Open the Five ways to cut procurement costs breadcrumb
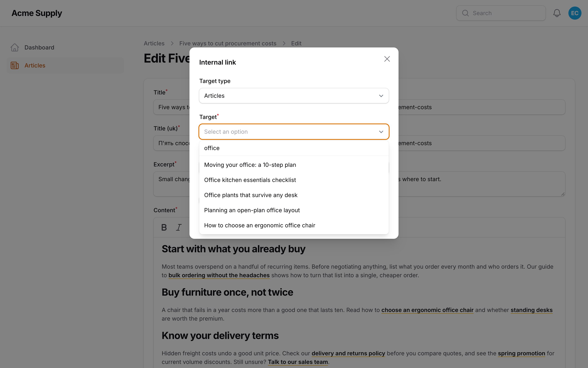Image resolution: width=588 pixels, height=368 pixels. [x=228, y=43]
